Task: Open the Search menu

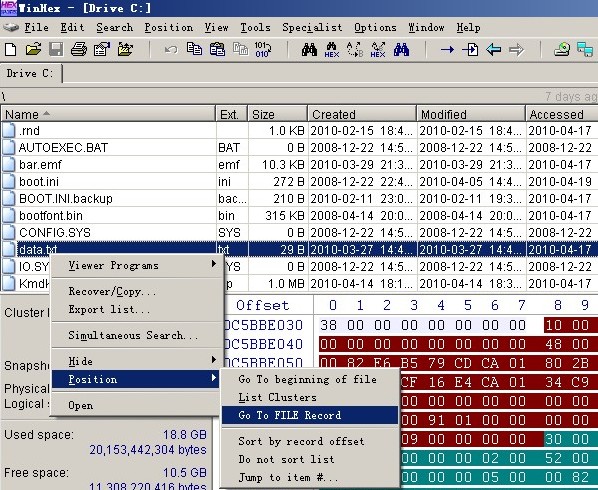Action: click(114, 27)
